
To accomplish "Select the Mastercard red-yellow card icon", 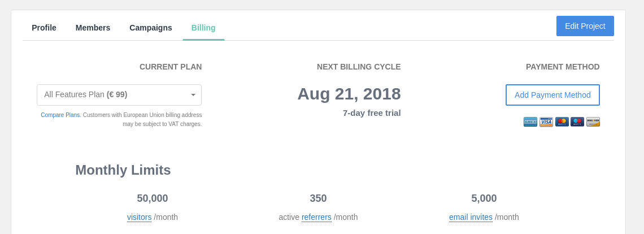I will (562, 122).
